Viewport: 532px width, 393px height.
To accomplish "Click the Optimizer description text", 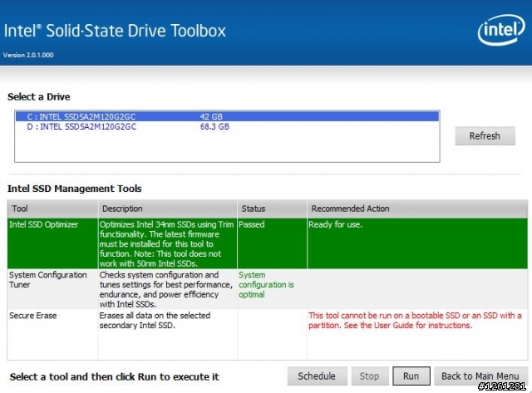I will coord(166,243).
